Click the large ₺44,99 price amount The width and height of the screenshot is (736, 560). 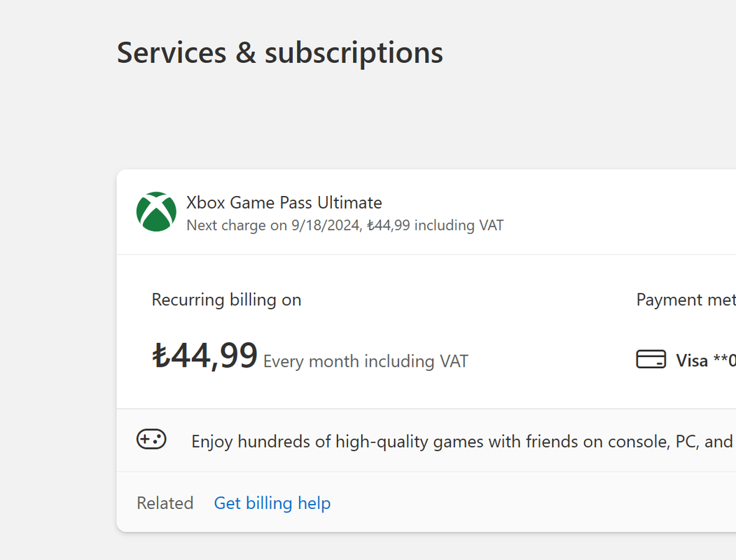pos(205,356)
